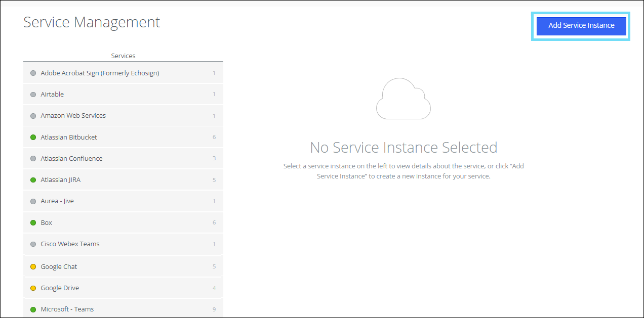Screen dimensions: 644x318
Task: Open the Google Chat service
Action: click(59, 267)
